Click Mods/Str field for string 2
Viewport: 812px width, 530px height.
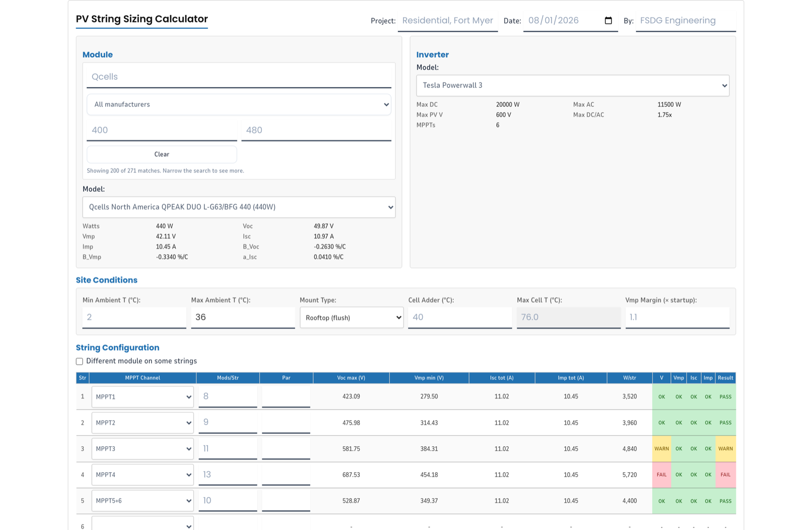pos(228,422)
